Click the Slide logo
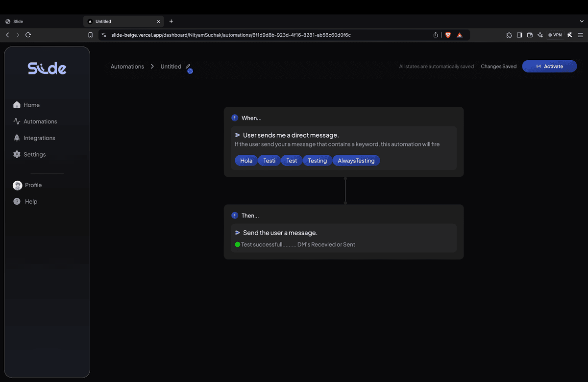The image size is (588, 382). 47,68
